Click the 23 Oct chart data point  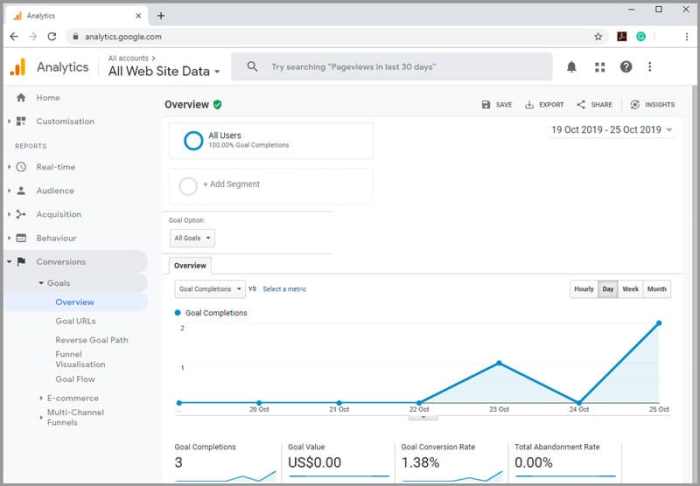pos(499,363)
